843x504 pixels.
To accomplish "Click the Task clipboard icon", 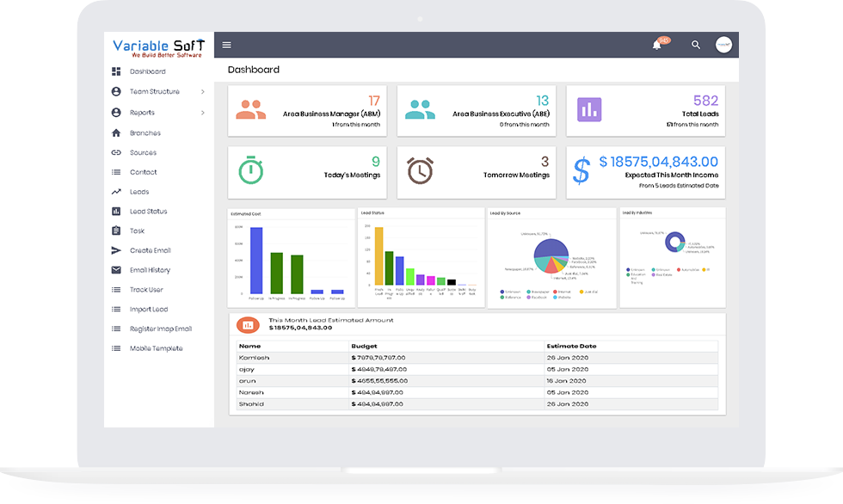I will coord(116,230).
